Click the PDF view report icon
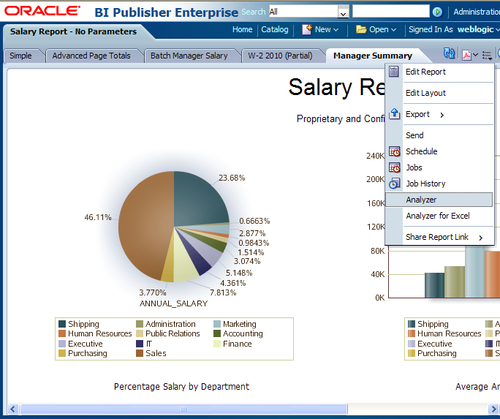 point(467,55)
